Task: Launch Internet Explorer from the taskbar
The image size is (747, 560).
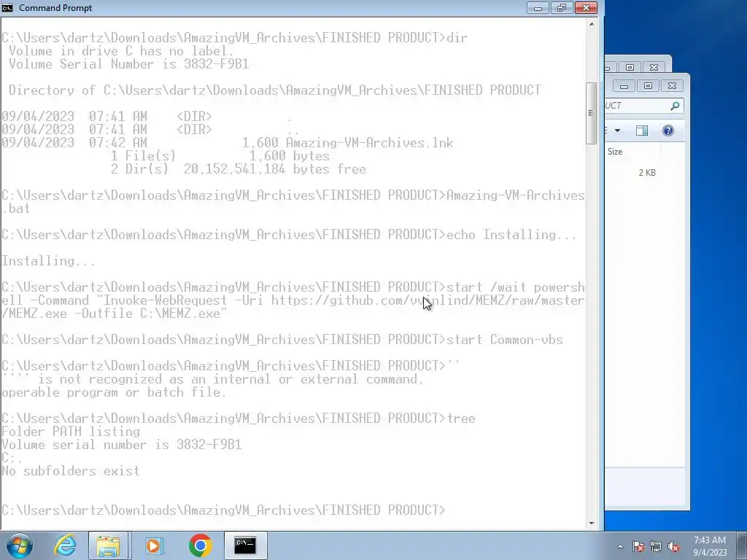Action: point(65,545)
